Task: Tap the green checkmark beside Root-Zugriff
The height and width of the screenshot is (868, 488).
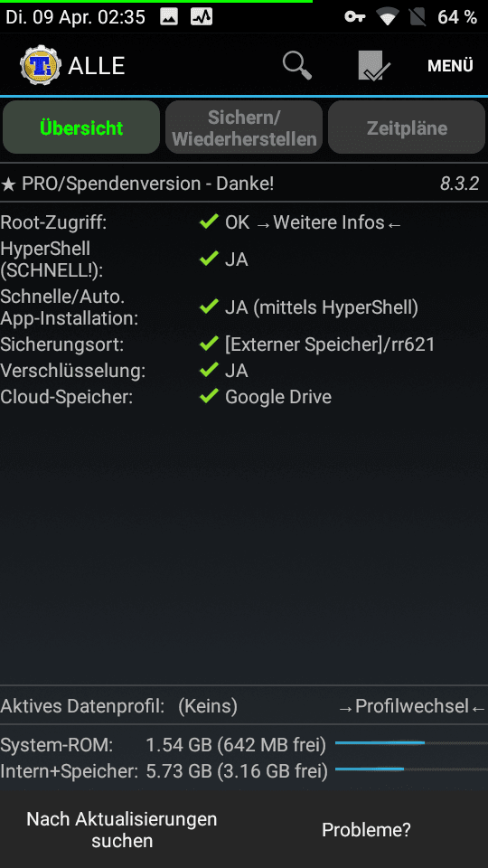Action: point(209,222)
